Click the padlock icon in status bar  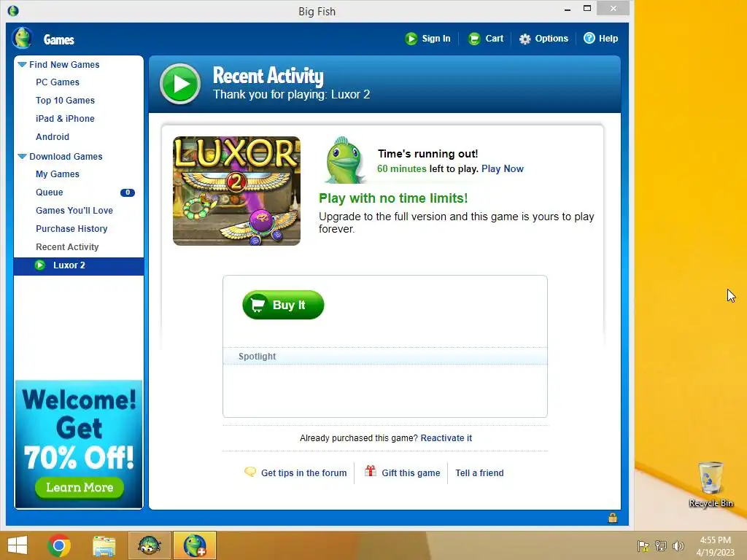[x=612, y=518]
